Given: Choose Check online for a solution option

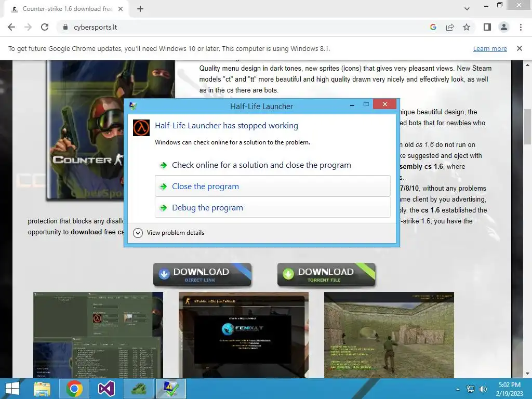Looking at the screenshot, I should point(273,165).
